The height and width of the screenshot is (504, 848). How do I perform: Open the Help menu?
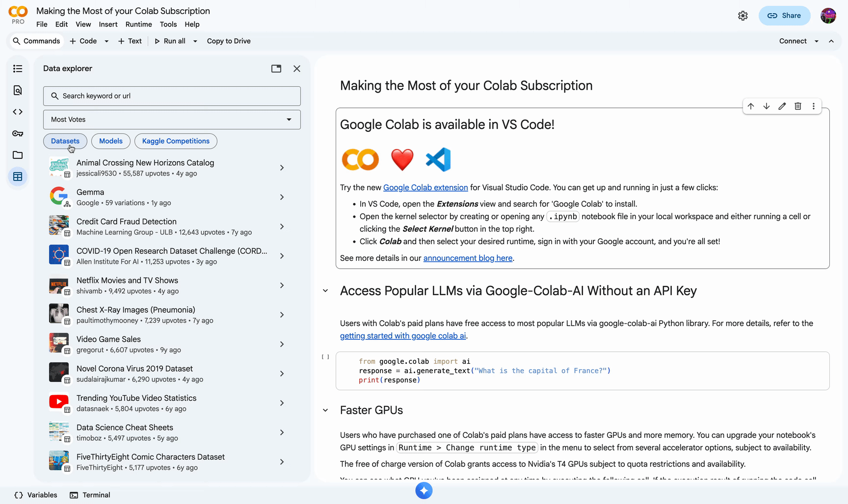[192, 25]
